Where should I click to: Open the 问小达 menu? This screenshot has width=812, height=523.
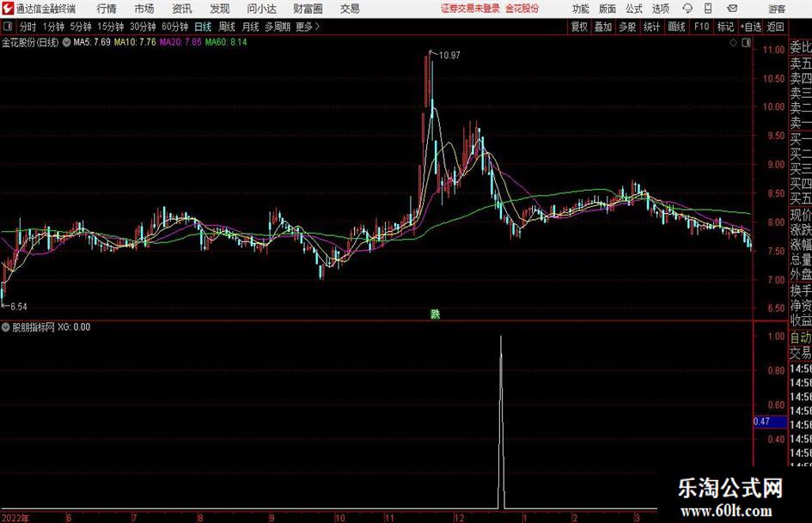click(261, 9)
